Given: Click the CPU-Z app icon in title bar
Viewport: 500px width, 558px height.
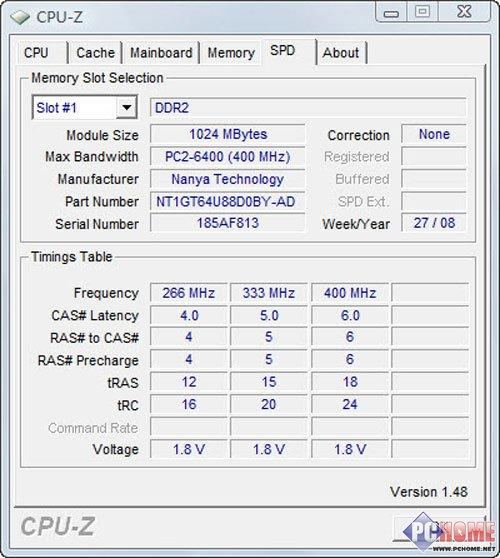Looking at the screenshot, I should tap(19, 17).
